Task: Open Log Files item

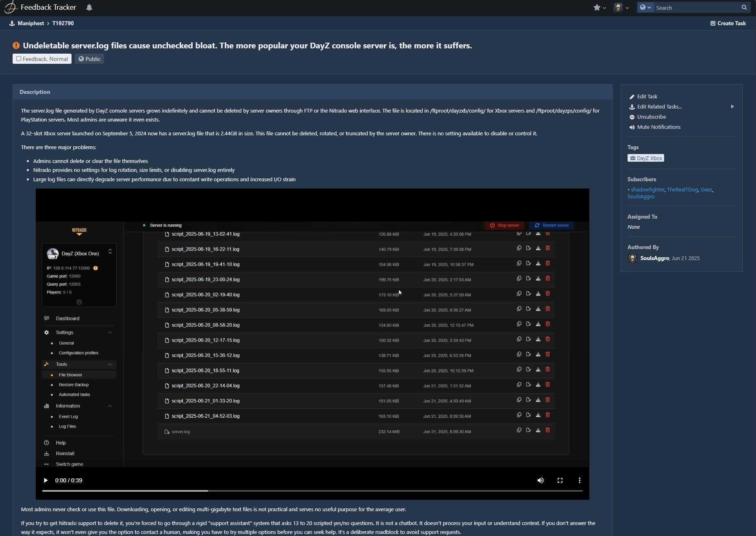Action: (67, 427)
